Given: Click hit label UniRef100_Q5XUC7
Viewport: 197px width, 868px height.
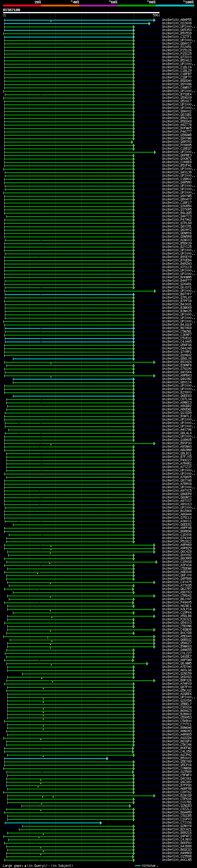Looking at the screenshot, I should pyautogui.click(x=177, y=101).
